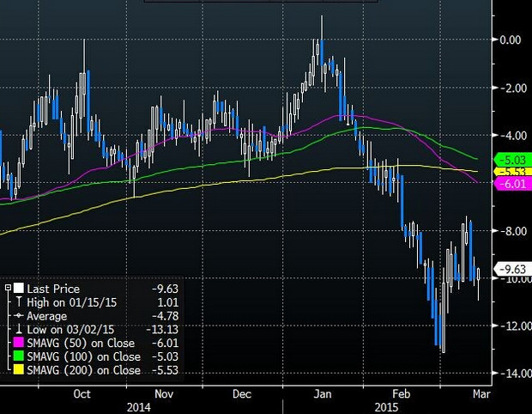Select 'SMAVG (200) on Close' legend entry

click(84, 370)
